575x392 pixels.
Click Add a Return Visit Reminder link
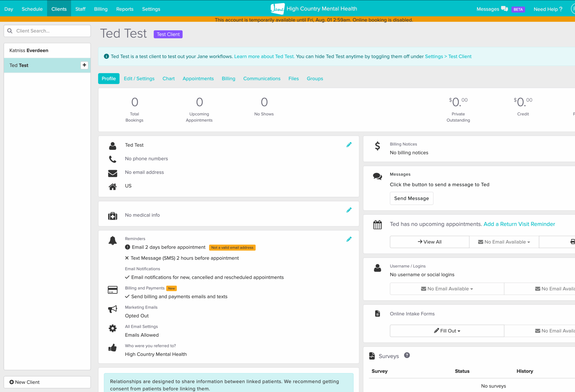click(x=519, y=224)
